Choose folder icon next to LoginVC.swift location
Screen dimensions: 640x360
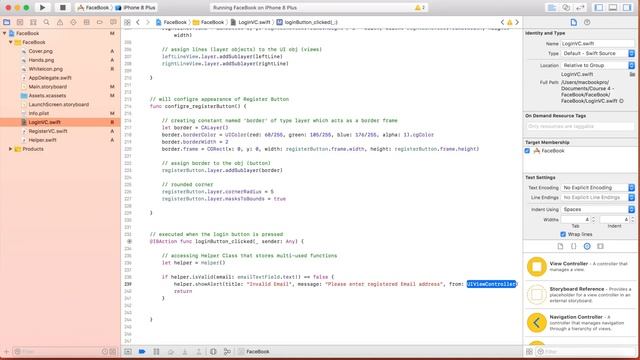pos(632,74)
